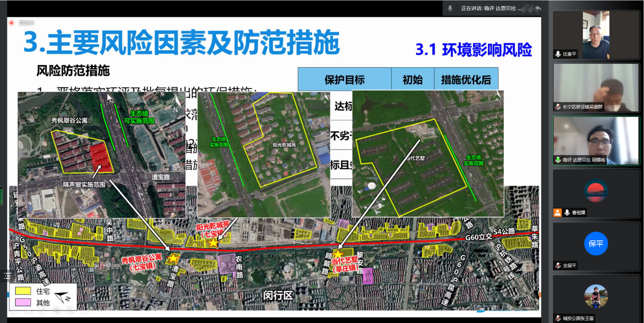Click the hamburger menu icon at left edge
Screen dimensions: 644x323
[7, 276]
